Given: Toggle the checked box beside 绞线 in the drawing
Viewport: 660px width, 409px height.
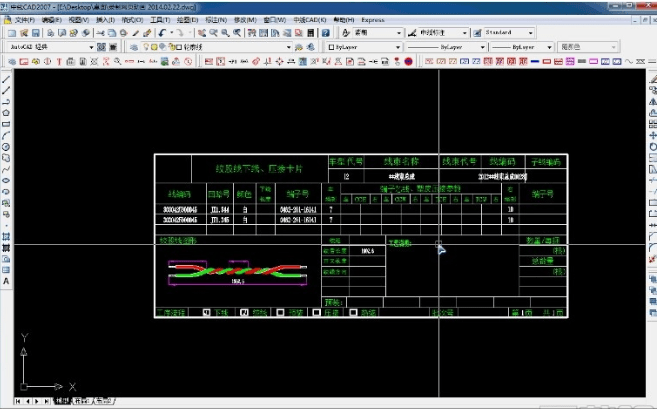Looking at the screenshot, I should (244, 312).
